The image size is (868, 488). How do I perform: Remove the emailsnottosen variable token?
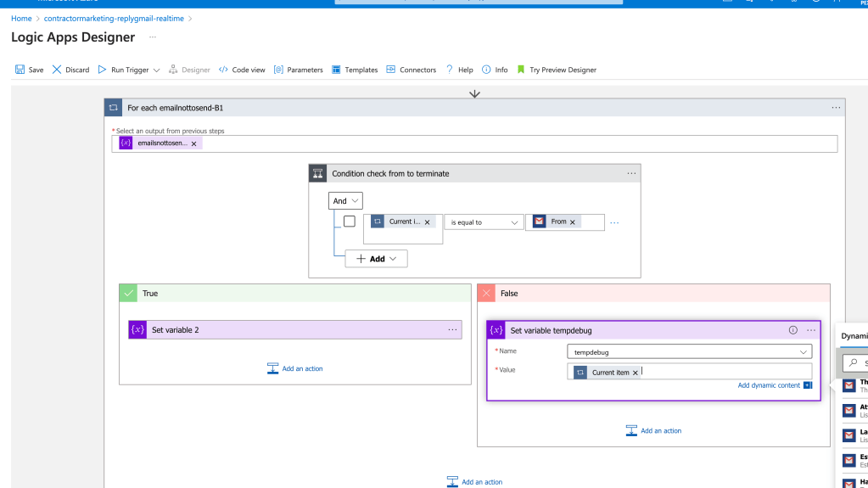(193, 143)
